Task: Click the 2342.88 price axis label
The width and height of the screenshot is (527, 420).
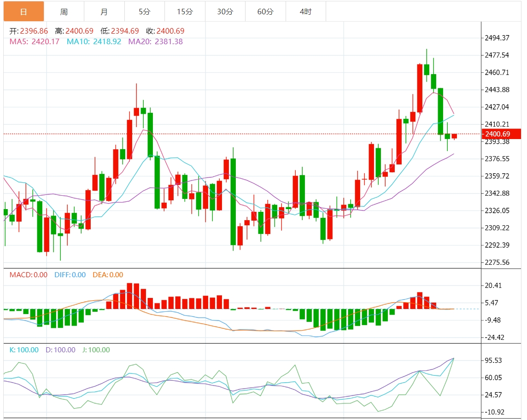Action: tap(497, 193)
